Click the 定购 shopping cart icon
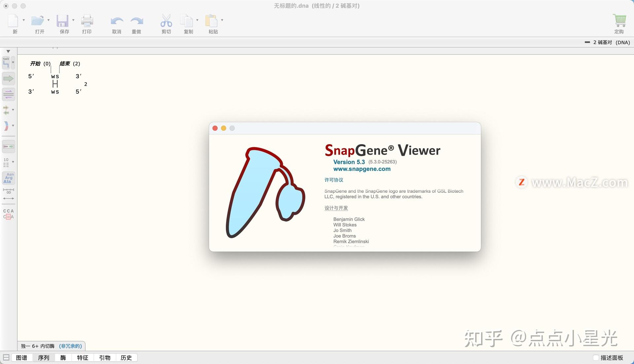This screenshot has height=364, width=634. [619, 20]
